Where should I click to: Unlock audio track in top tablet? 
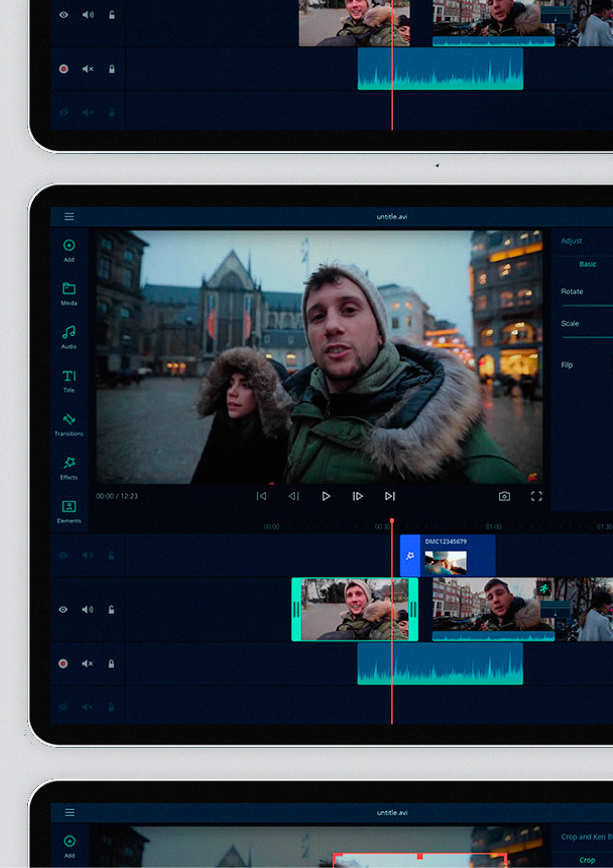(112, 69)
